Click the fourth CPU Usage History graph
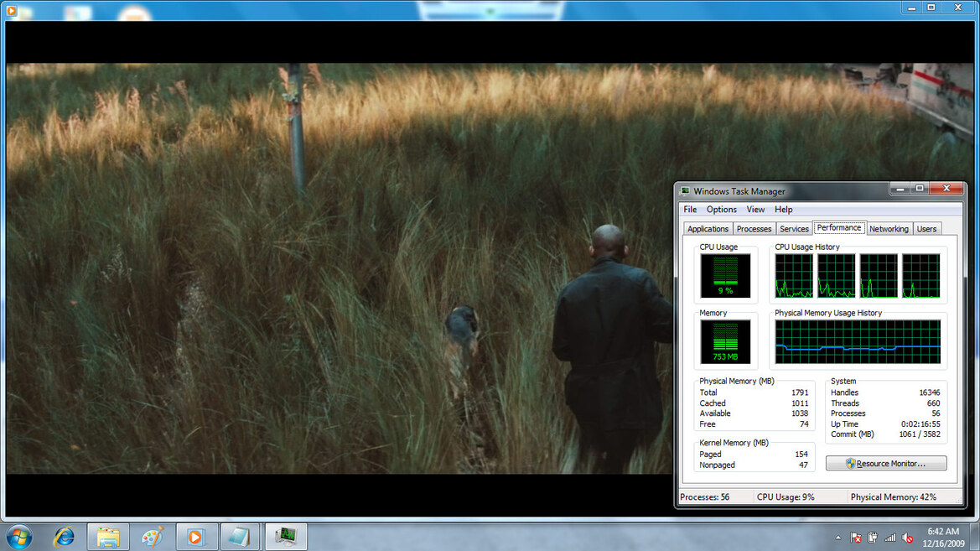This screenshot has height=551, width=980. pos(920,276)
